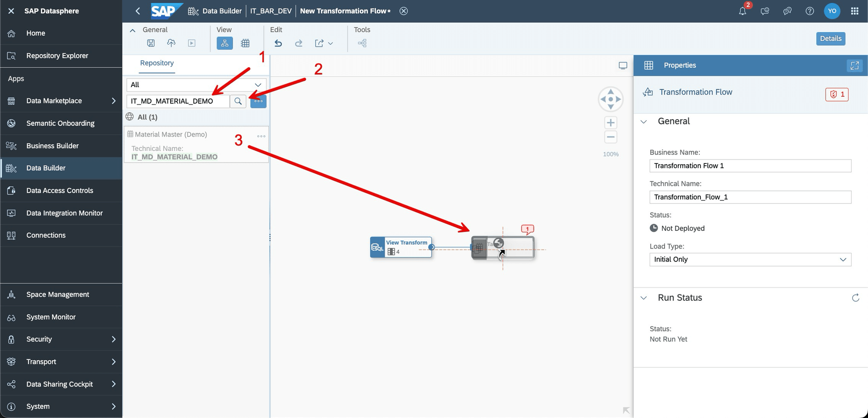The height and width of the screenshot is (418, 868).
Task: Redo the last edit
Action: click(x=299, y=43)
